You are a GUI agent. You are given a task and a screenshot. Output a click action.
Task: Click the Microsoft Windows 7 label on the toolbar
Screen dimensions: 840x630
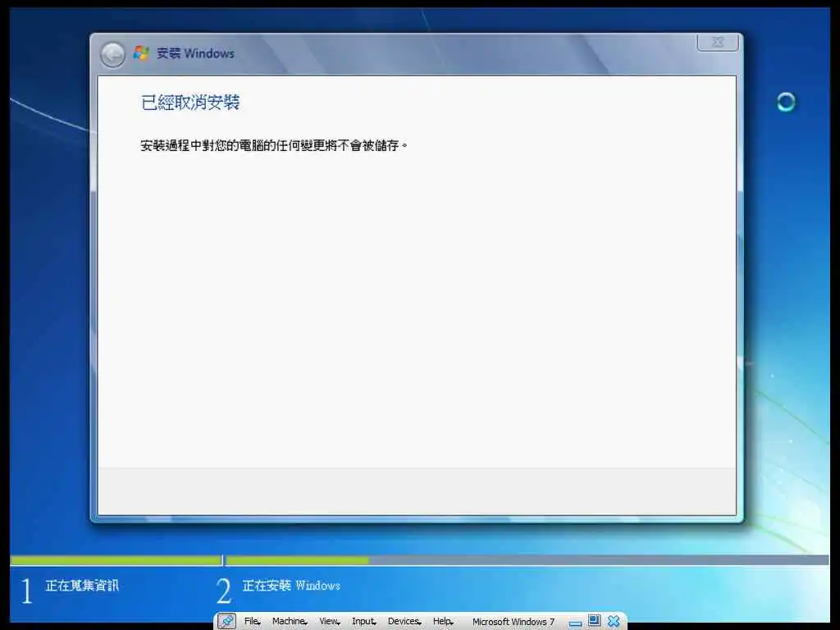514,622
